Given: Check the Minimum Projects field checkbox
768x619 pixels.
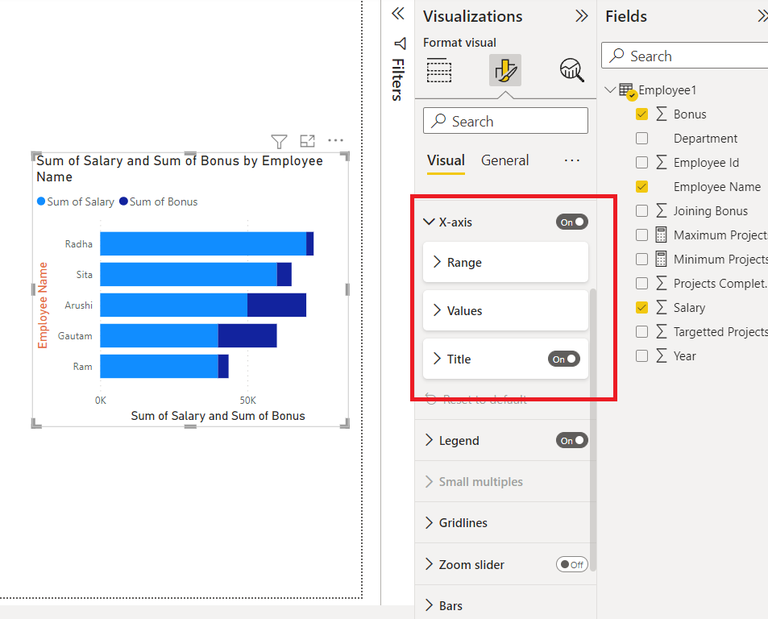Looking at the screenshot, I should 642,259.
